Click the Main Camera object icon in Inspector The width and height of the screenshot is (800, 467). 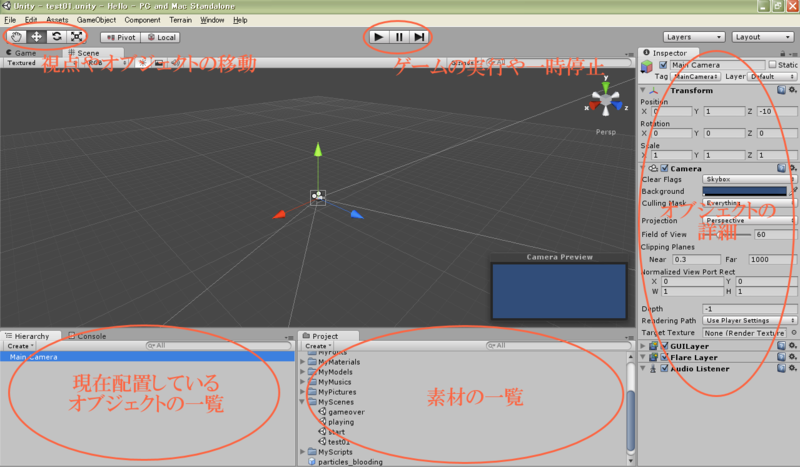[647, 67]
